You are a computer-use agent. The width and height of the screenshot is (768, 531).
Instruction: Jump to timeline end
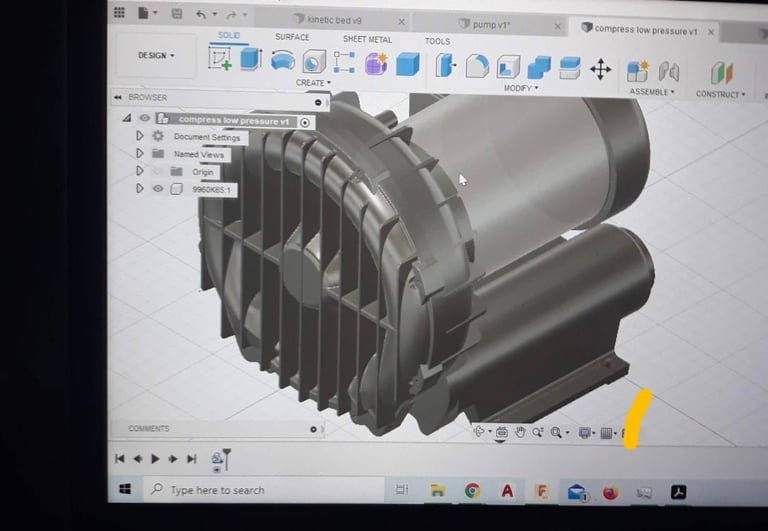point(192,459)
